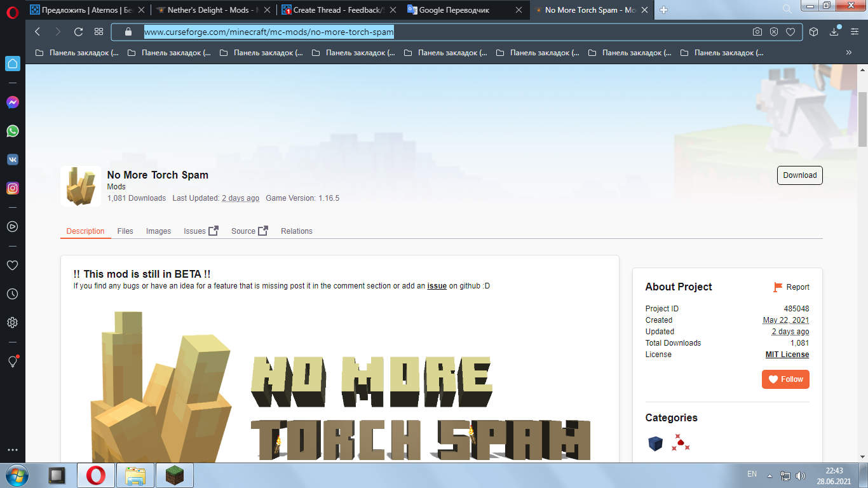Open Messenger in the Opera sidebar

pos(12,102)
